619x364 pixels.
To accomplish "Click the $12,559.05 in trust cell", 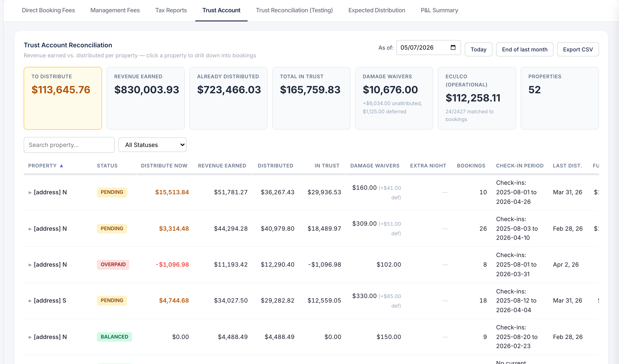I will [324, 300].
